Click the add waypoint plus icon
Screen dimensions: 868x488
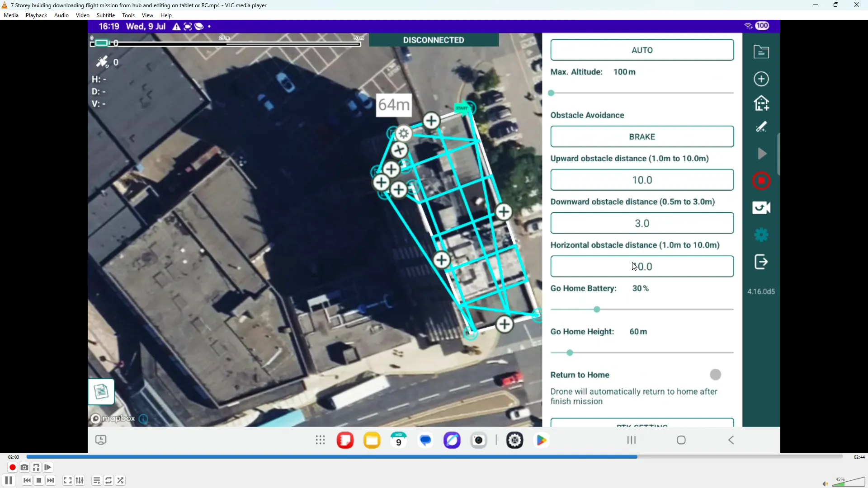pyautogui.click(x=761, y=79)
